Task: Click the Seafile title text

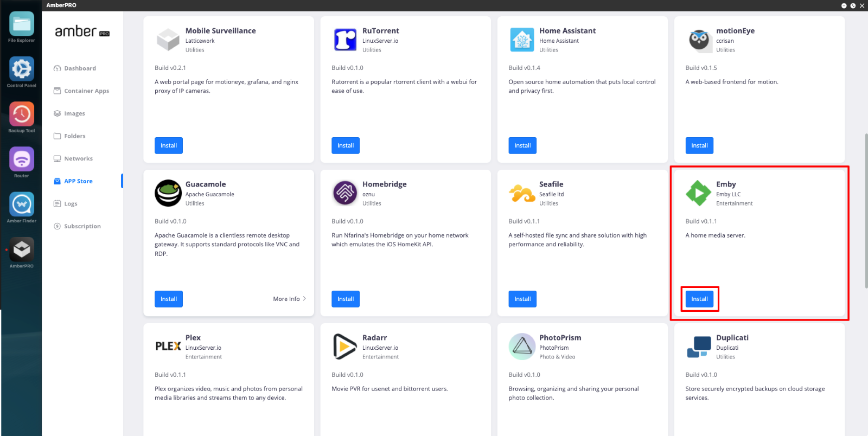Action: tap(551, 184)
